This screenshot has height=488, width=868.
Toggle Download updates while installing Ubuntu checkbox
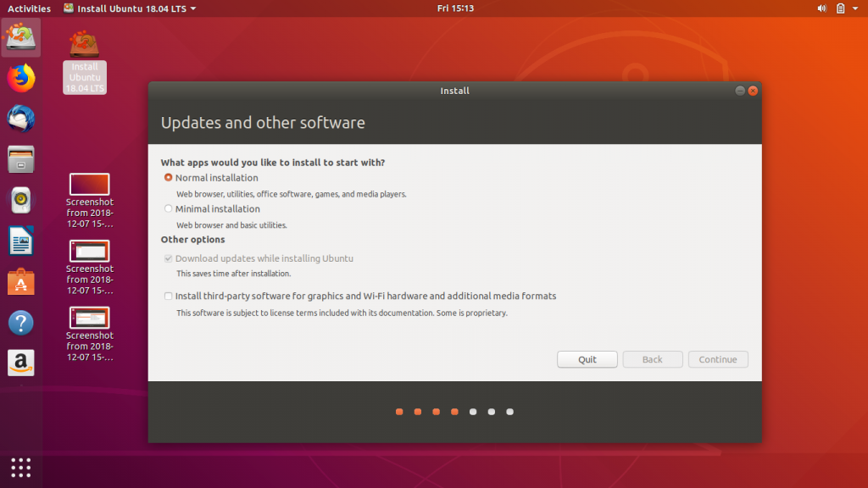pyautogui.click(x=169, y=258)
